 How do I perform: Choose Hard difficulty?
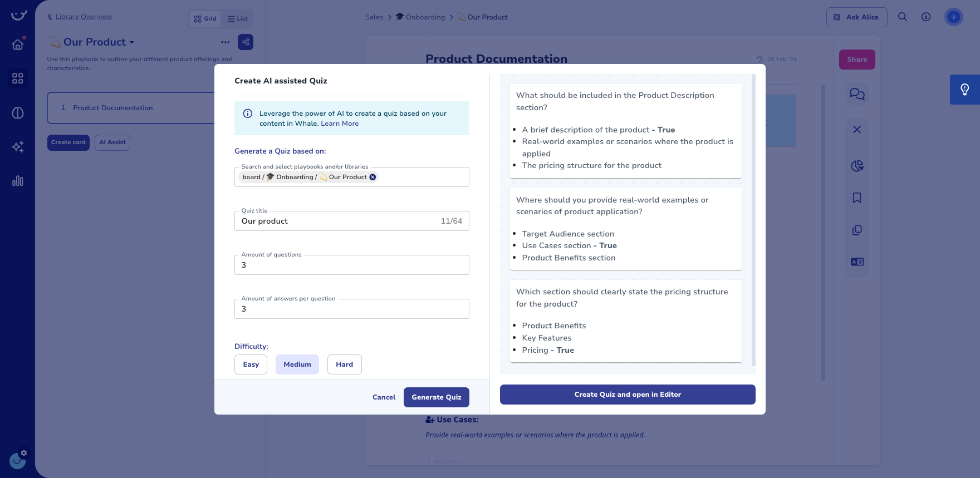[x=344, y=364]
